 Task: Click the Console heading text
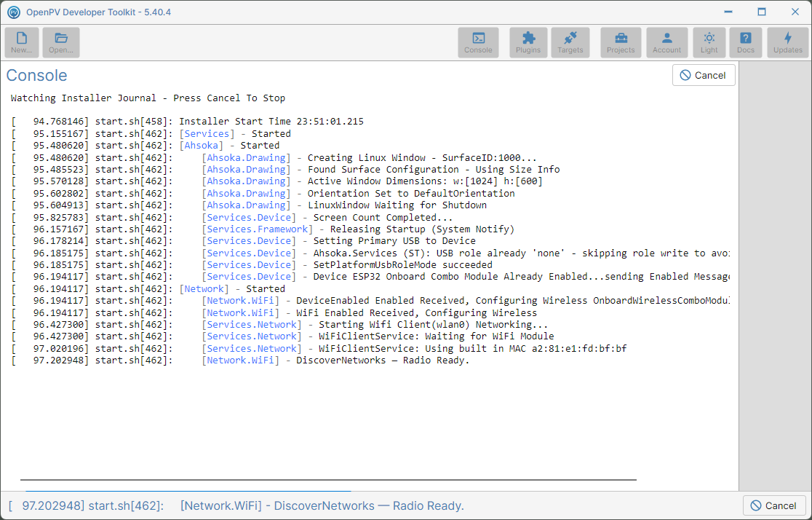(37, 75)
